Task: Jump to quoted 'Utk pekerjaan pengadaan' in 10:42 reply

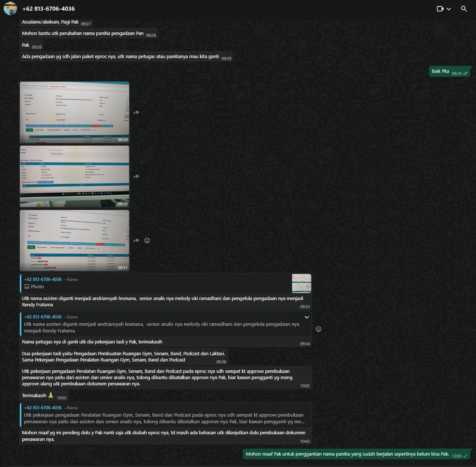Action: [166, 415]
